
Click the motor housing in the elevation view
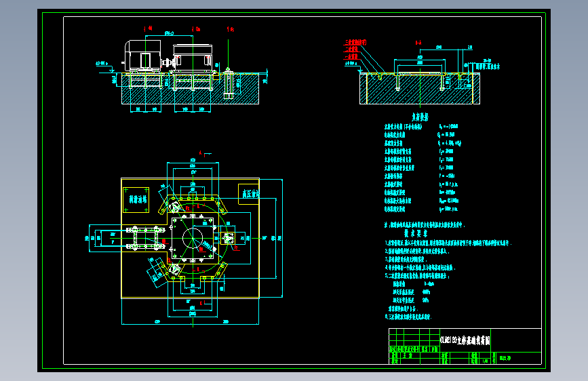tap(143, 56)
